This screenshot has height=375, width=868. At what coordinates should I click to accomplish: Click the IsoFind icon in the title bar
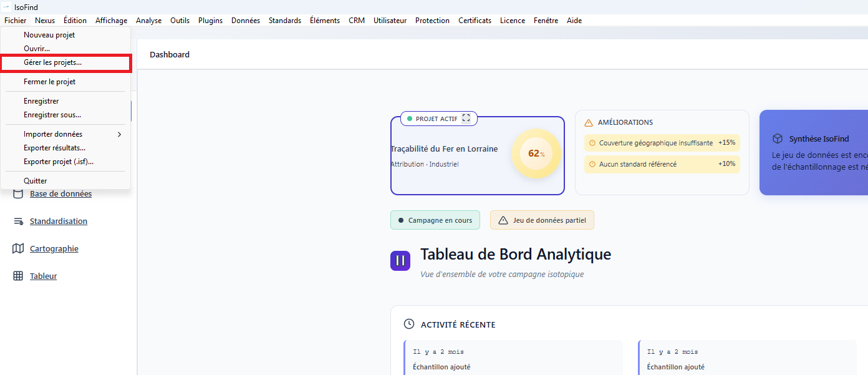point(6,7)
